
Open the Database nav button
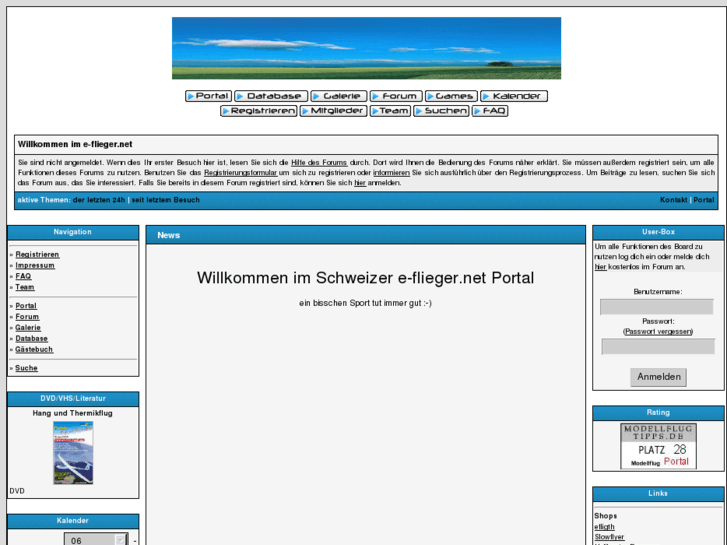coord(271,96)
